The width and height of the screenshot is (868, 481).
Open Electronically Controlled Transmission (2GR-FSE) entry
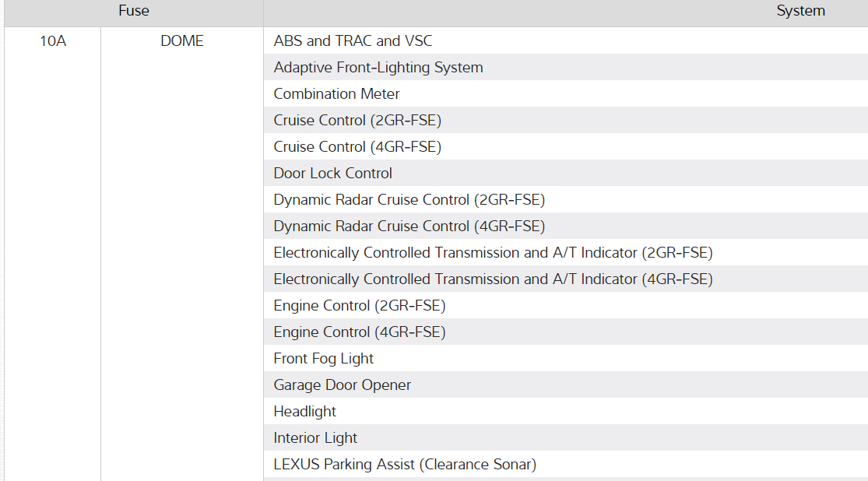click(x=493, y=253)
